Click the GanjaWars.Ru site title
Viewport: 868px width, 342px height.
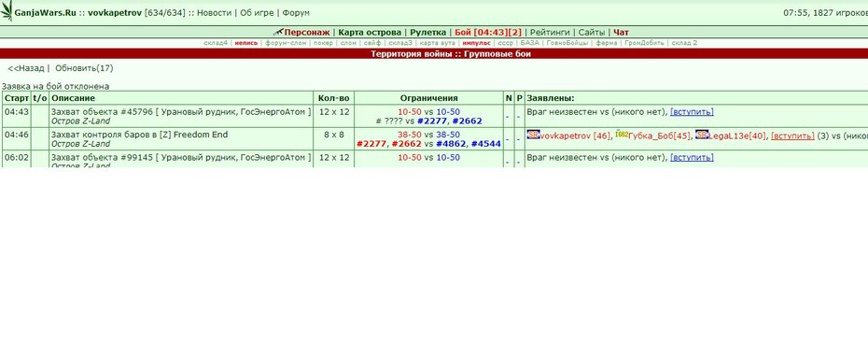pyautogui.click(x=46, y=12)
